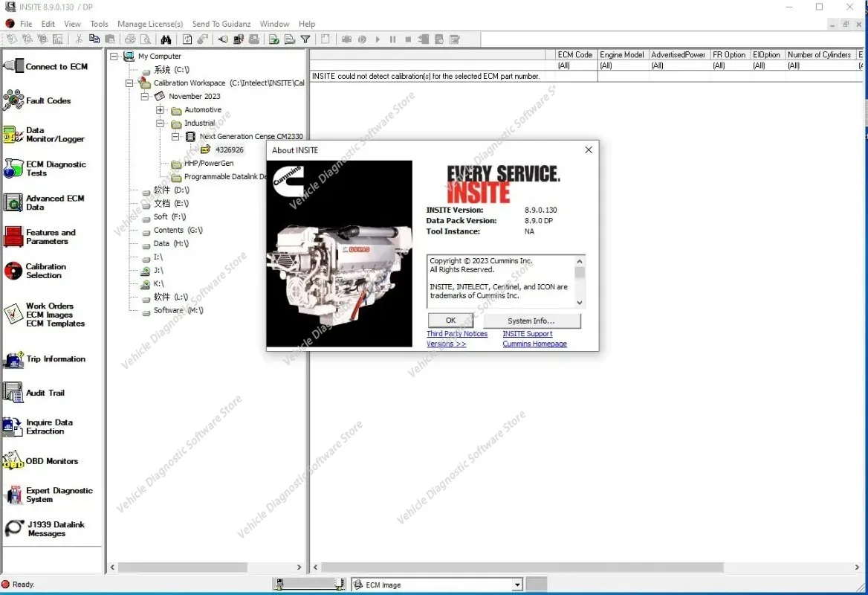Click OK in About INSITE dialog
This screenshot has height=595, width=868.
[x=450, y=321]
